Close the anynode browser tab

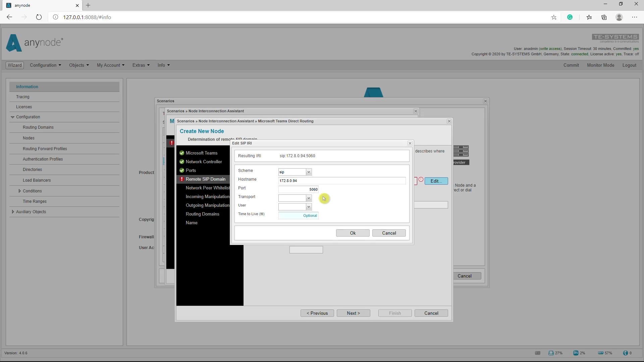pos(77,5)
